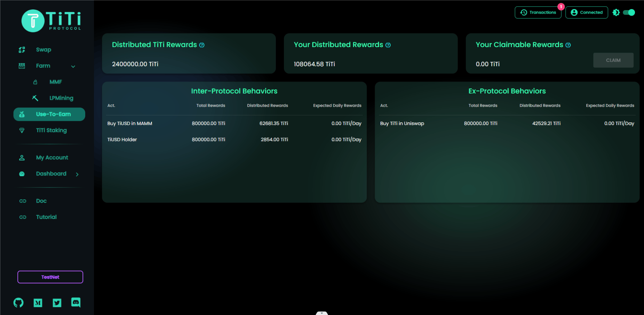The height and width of the screenshot is (315, 644).
Task: Open the Doc link
Action: [41, 201]
